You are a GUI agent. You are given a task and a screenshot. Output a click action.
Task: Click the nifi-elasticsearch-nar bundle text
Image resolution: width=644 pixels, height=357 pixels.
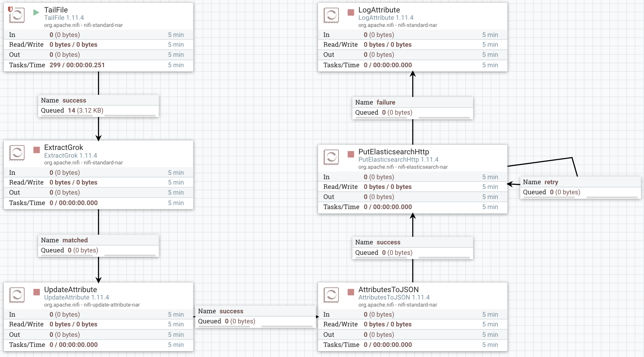tap(423, 167)
